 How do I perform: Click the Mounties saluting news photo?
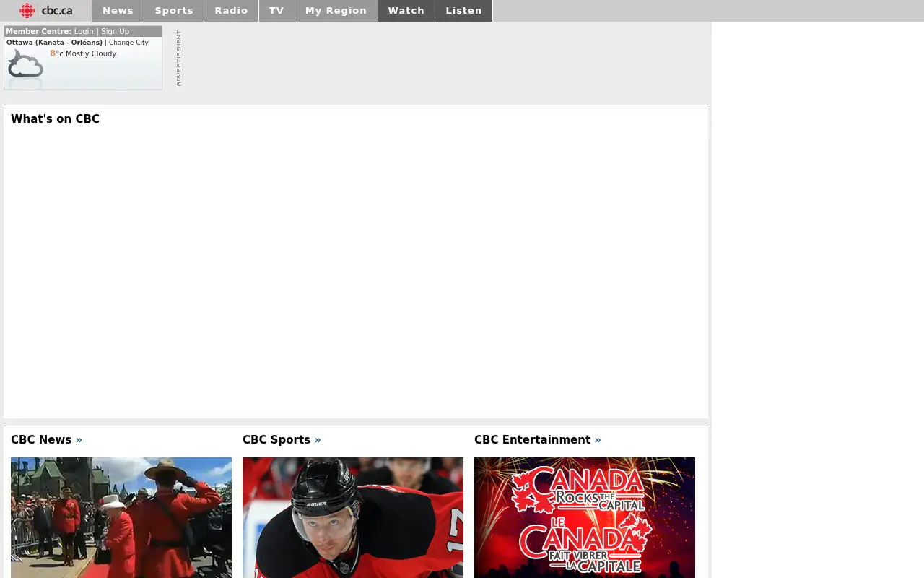click(121, 517)
